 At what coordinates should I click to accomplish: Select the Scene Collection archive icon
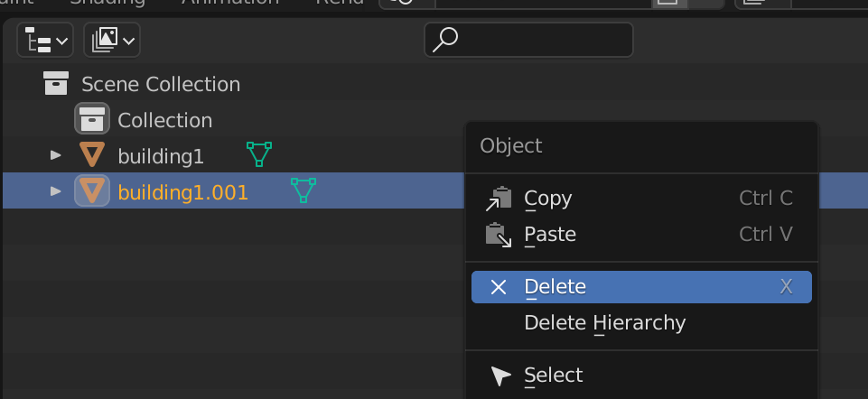coord(56,84)
